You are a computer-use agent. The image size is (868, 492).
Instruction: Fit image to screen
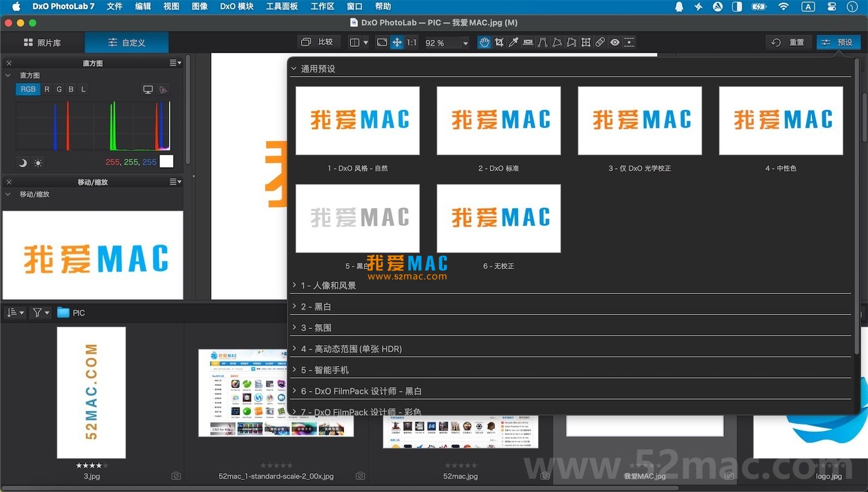(x=382, y=42)
